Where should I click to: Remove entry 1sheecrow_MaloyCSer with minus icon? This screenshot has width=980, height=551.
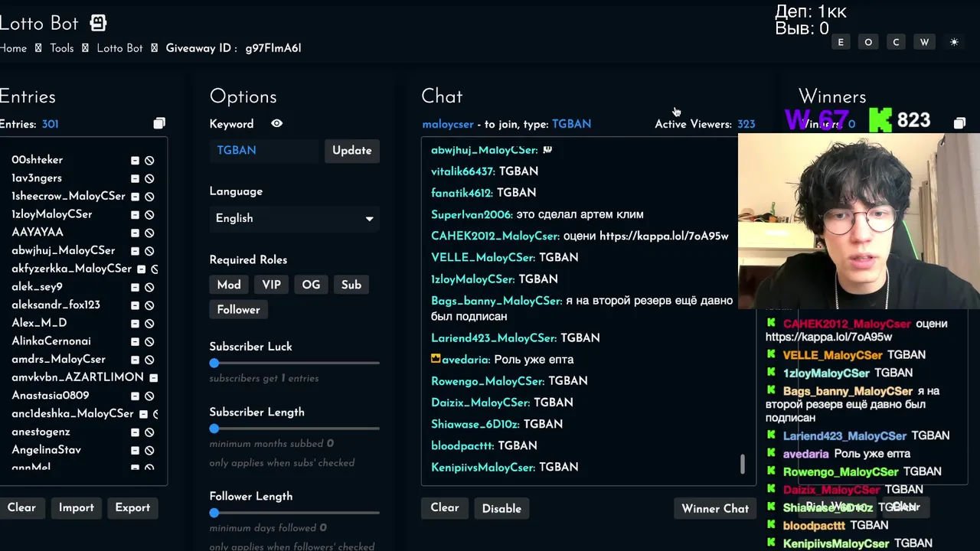(135, 197)
